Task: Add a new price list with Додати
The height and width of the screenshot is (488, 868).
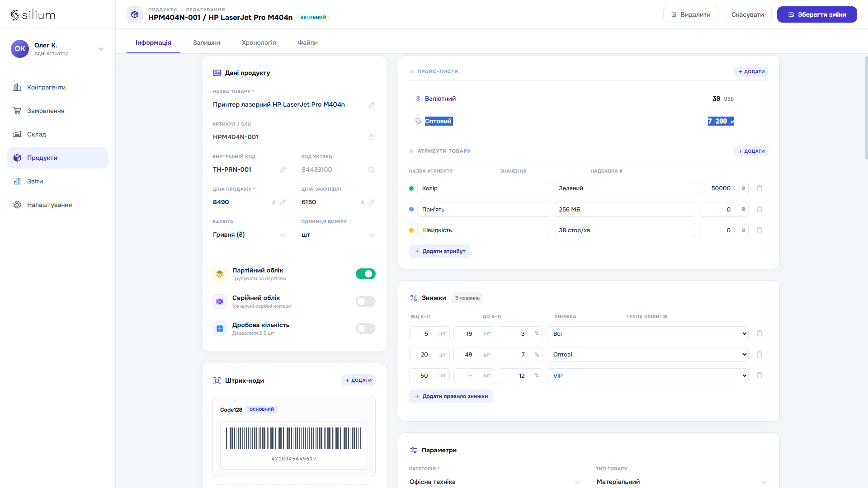Action: pos(751,71)
